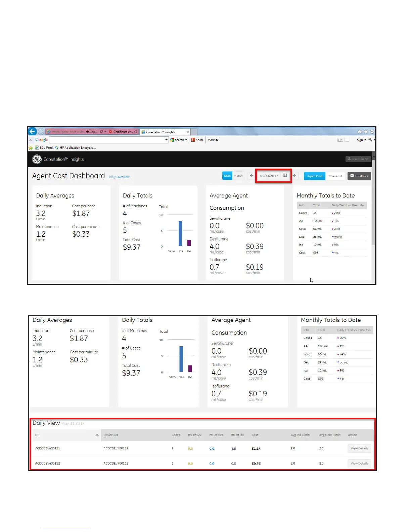Click the Add to Favorites bar star icon
Viewport: 411px width, 532px height.
click(31, 147)
